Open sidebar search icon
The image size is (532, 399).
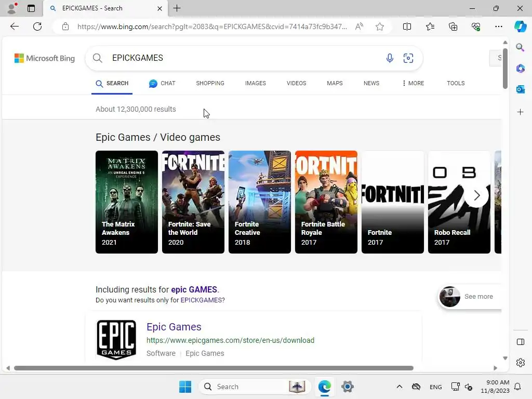click(x=520, y=47)
